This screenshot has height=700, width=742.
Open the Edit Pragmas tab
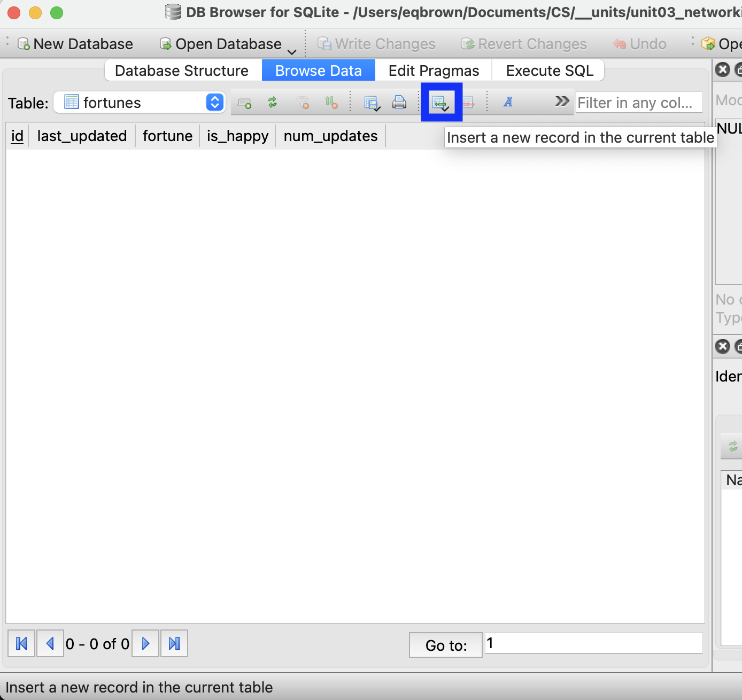(x=434, y=71)
